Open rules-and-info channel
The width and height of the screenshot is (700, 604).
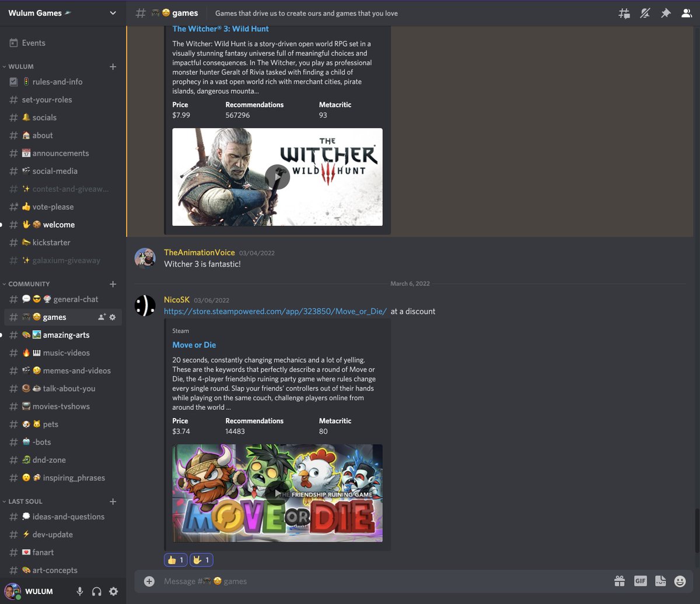tap(63, 82)
